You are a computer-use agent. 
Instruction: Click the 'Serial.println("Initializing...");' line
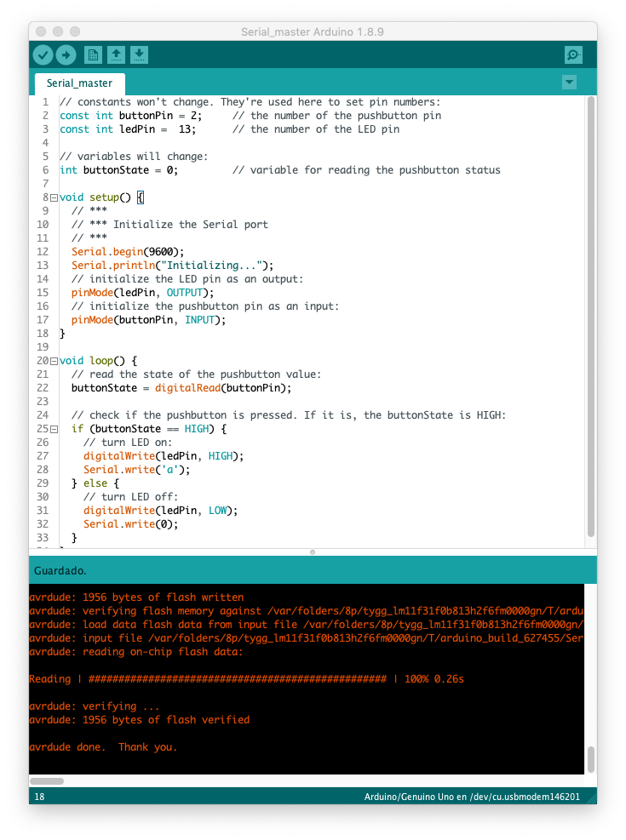pyautogui.click(x=173, y=266)
